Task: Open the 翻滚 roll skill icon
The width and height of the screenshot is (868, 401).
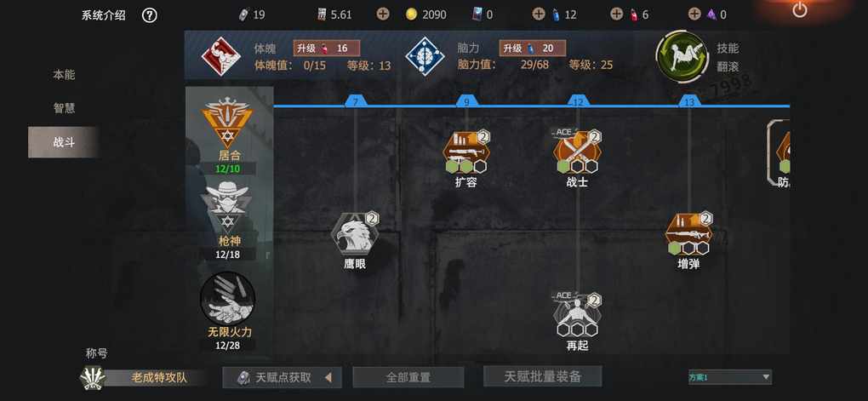Action: click(x=682, y=56)
